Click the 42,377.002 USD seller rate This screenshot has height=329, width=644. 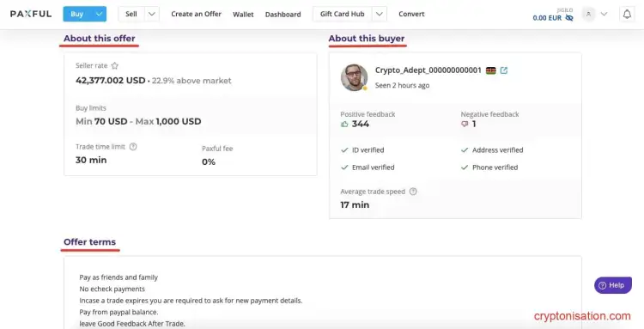click(111, 81)
